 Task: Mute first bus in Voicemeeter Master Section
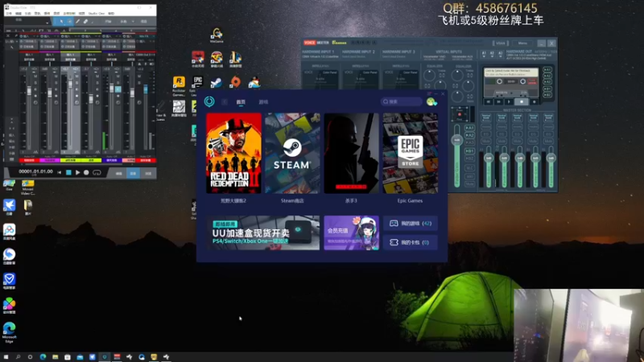[486, 142]
